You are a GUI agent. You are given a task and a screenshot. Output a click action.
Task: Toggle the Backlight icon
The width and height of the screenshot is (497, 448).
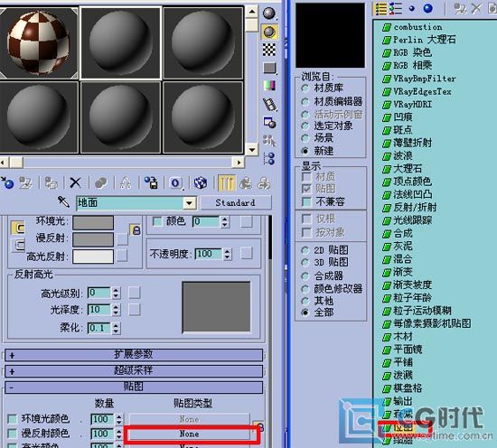click(x=269, y=32)
